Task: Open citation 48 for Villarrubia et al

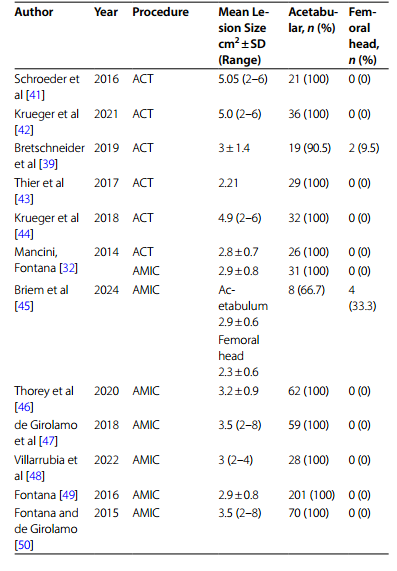Action: (35, 476)
